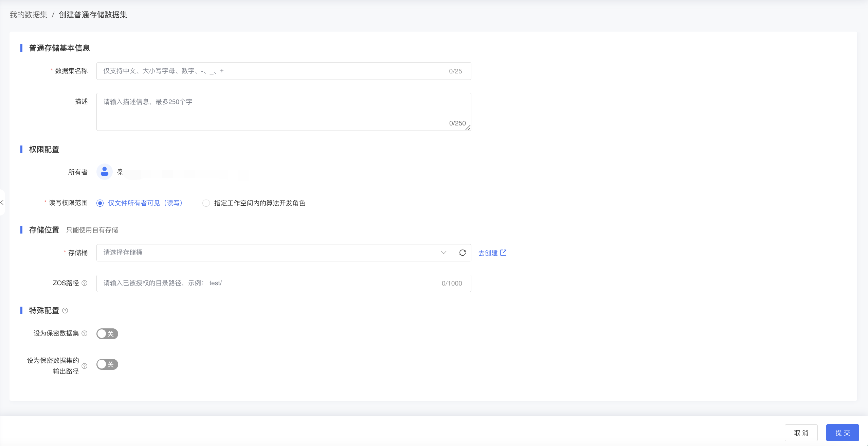The image size is (868, 446).
Task: Toggle the 设为保密数据集的输出路径 switch
Action: (x=107, y=364)
